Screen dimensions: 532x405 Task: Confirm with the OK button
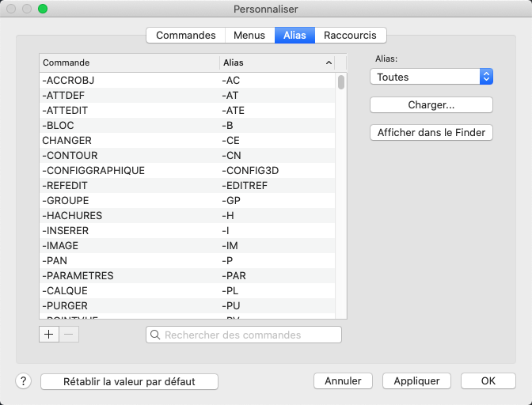coord(488,381)
